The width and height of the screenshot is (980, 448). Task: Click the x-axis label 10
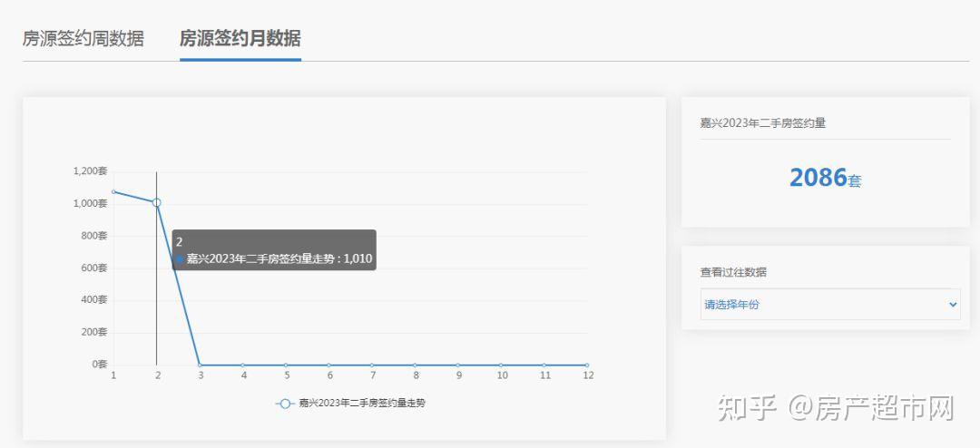pyautogui.click(x=503, y=375)
